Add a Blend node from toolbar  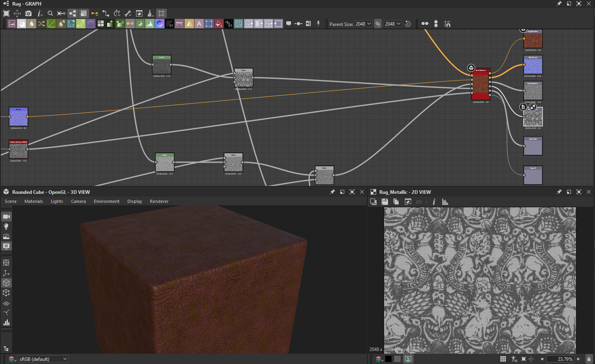22,24
